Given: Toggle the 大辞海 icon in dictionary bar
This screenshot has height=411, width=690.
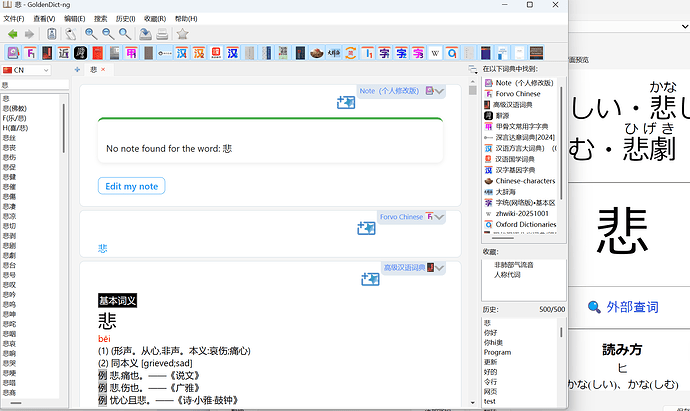Looking at the screenshot, I should point(334,53).
